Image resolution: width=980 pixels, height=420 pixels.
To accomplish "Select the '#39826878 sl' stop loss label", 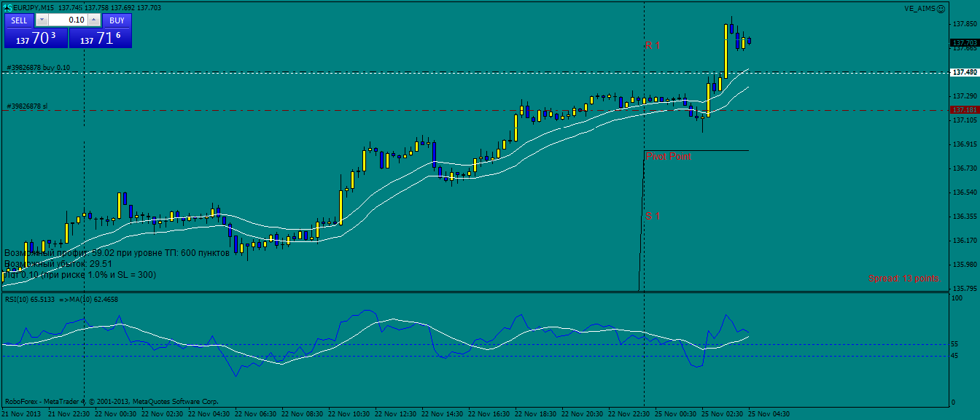I will tap(27, 106).
